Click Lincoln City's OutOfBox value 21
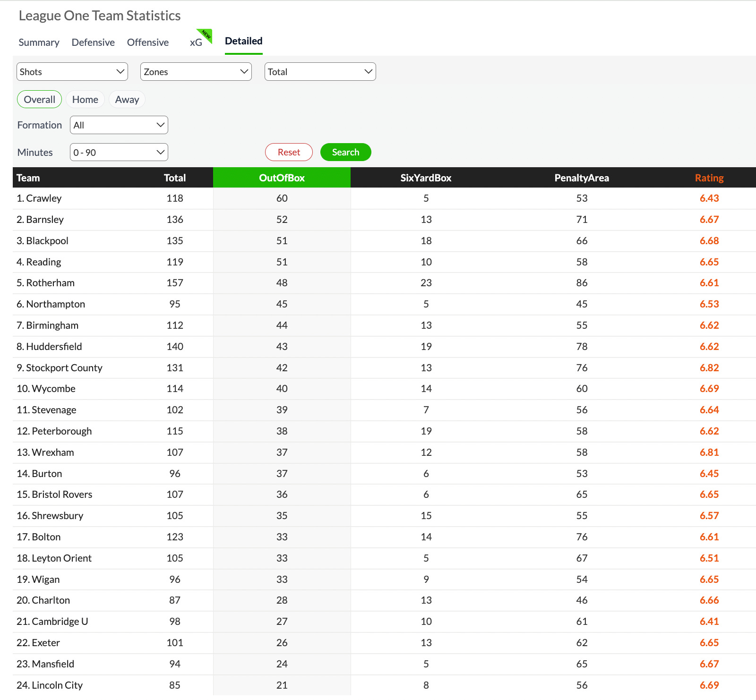The width and height of the screenshot is (756, 700). coord(282,685)
